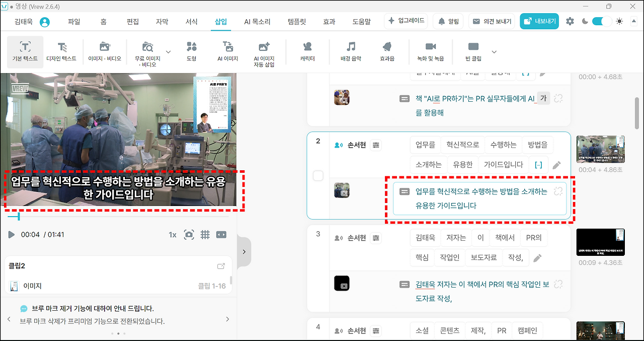Switch to the 템플릿 tab
Viewport: 644px width, 341px height.
(x=297, y=22)
